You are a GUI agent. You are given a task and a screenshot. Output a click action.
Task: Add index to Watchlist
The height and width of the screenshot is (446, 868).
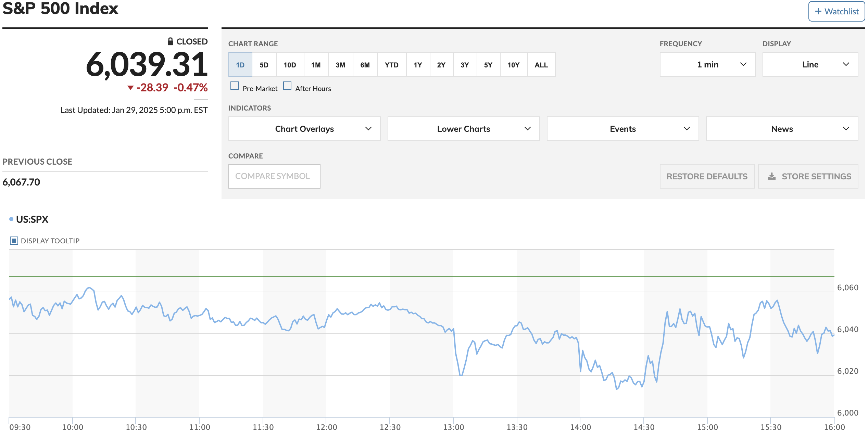pyautogui.click(x=836, y=11)
